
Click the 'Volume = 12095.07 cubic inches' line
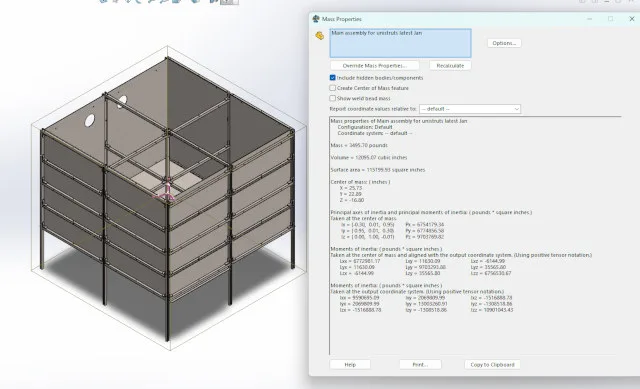click(369, 158)
